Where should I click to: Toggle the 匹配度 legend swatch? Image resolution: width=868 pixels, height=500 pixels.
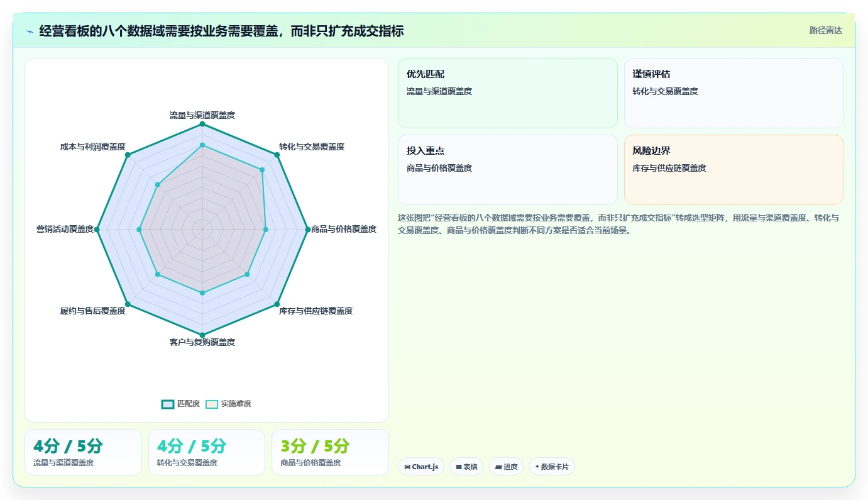click(168, 404)
